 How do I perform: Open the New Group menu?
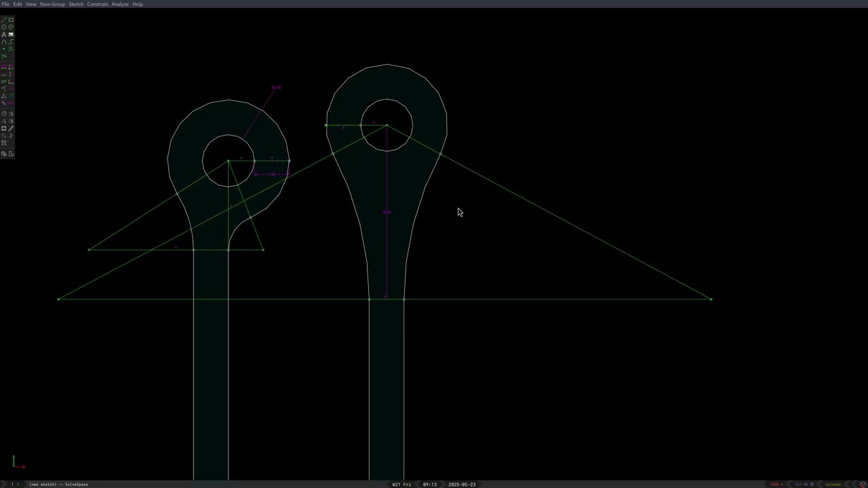(x=52, y=4)
